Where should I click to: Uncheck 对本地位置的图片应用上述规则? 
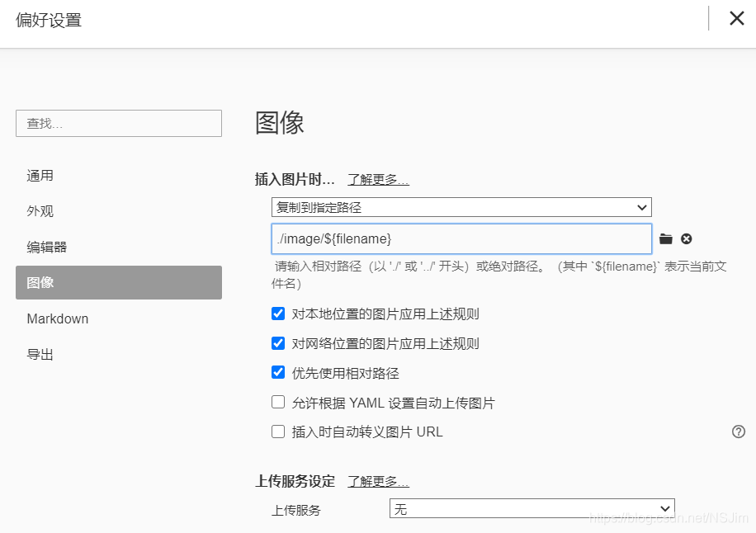click(278, 314)
